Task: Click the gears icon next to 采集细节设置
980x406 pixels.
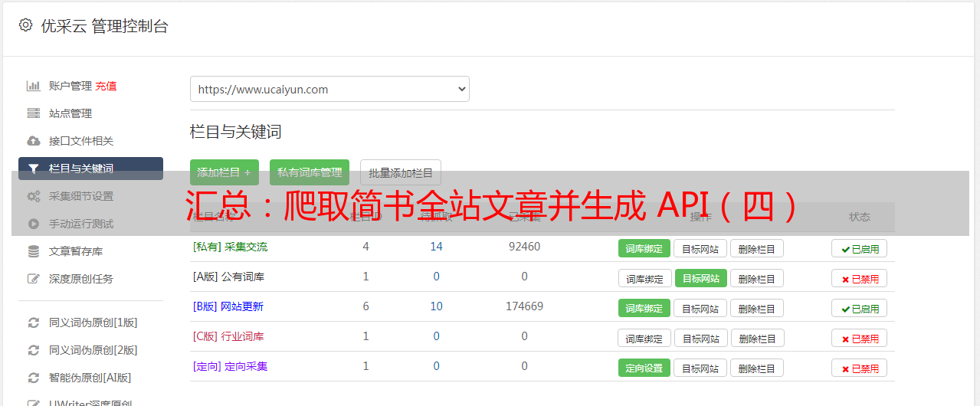Action: (x=34, y=196)
